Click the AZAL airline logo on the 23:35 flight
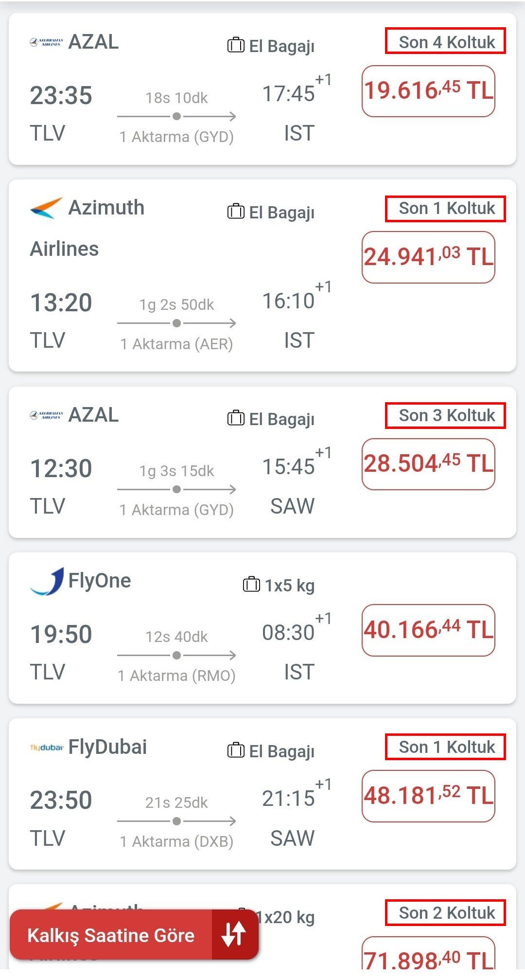This screenshot has height=980, width=525. coord(46,42)
